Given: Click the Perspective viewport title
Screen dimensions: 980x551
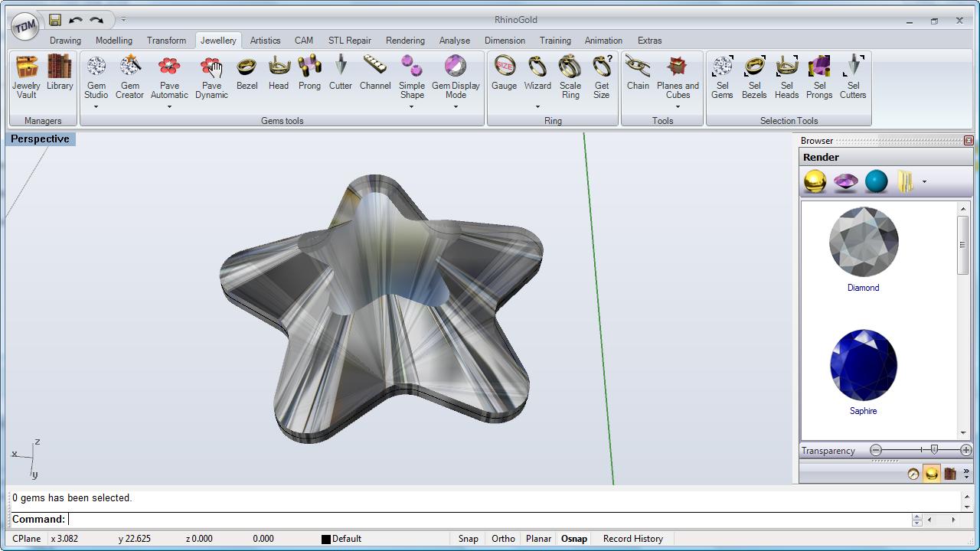Looking at the screenshot, I should (x=40, y=139).
